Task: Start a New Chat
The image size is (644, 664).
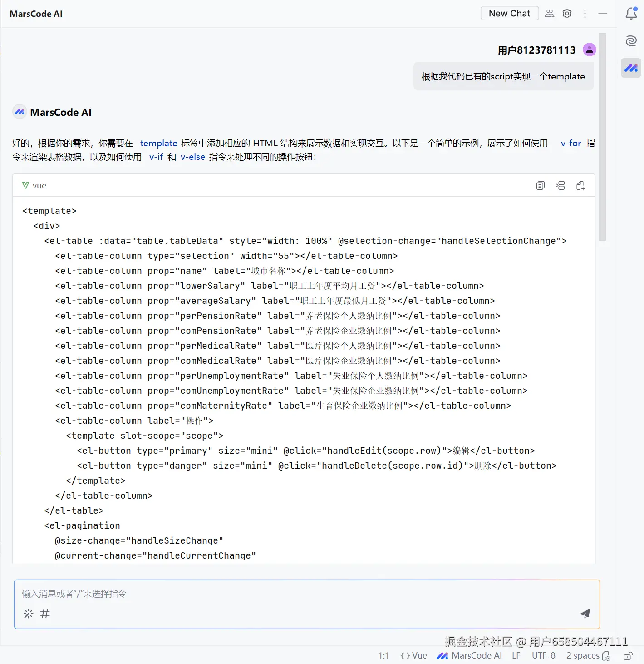Action: point(509,13)
